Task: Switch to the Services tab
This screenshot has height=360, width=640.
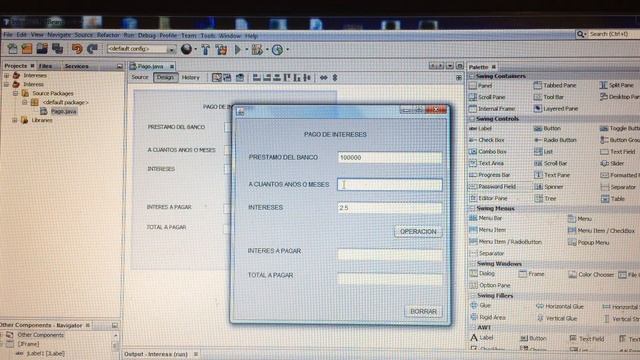Action: [x=76, y=66]
